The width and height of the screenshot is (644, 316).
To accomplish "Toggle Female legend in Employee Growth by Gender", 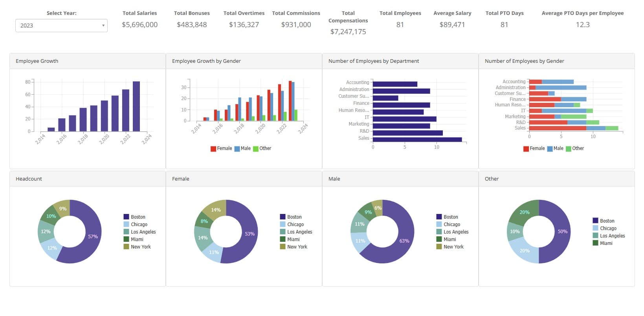I will point(221,148).
